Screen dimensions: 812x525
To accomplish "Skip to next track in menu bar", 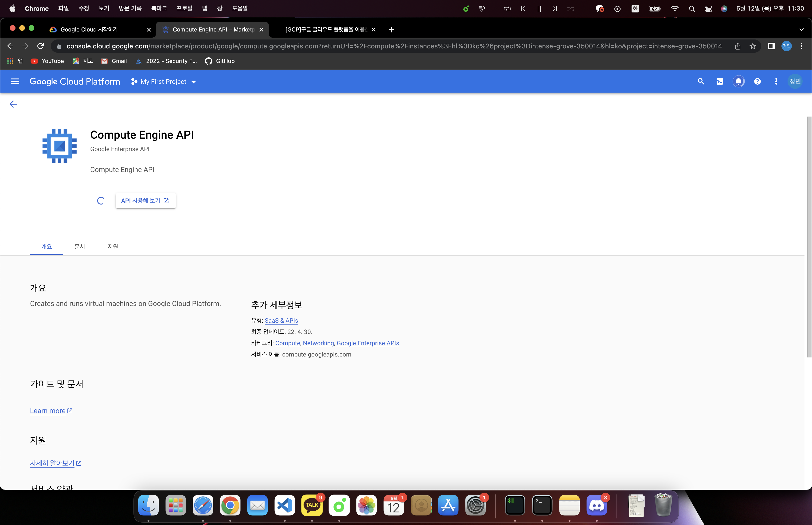I will tap(555, 8).
